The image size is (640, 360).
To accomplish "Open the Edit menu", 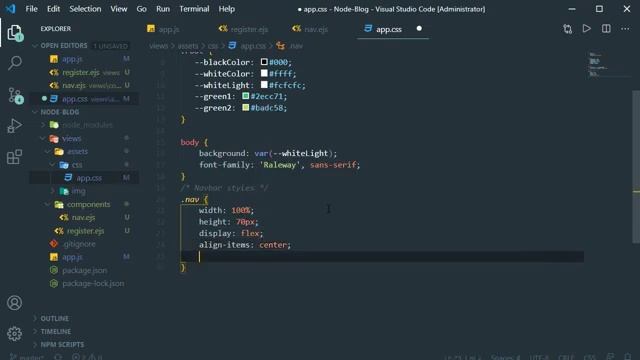I will pyautogui.click(x=53, y=9).
